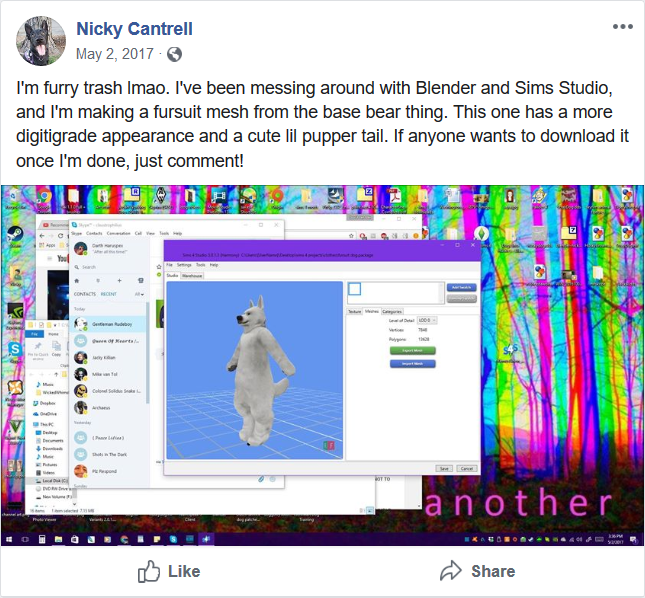Image resolution: width=645 pixels, height=598 pixels.
Task: Open the Call menu in Skype
Action: coord(138,233)
